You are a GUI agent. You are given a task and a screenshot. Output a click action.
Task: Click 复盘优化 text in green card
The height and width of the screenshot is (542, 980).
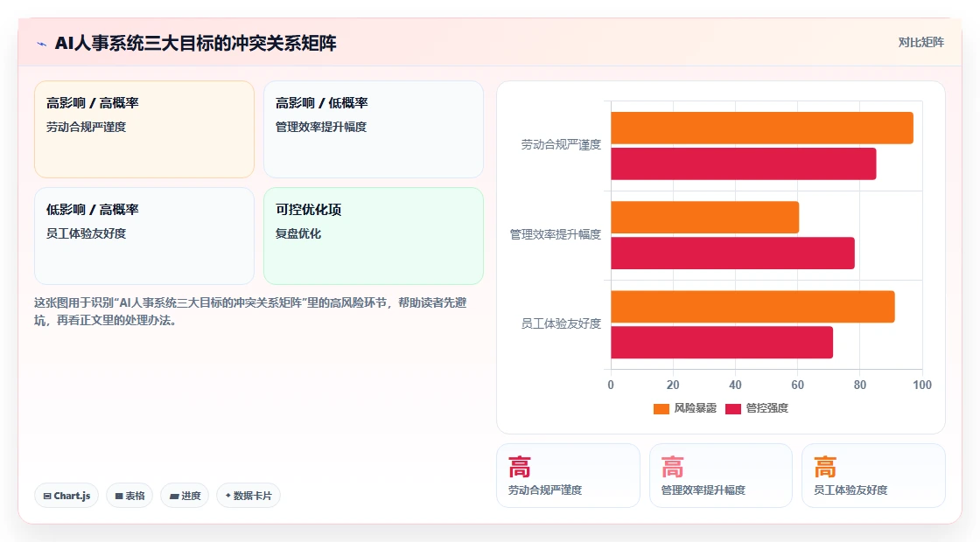[x=298, y=233]
